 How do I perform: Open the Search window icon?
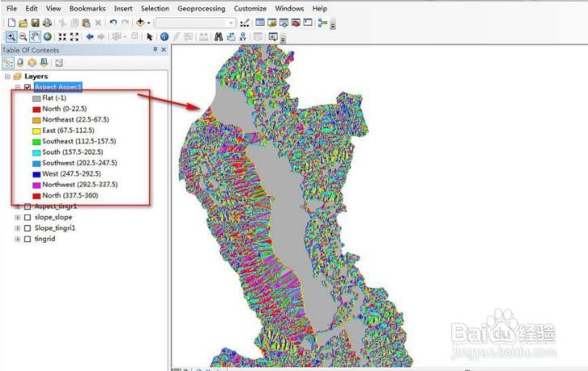pos(283,23)
